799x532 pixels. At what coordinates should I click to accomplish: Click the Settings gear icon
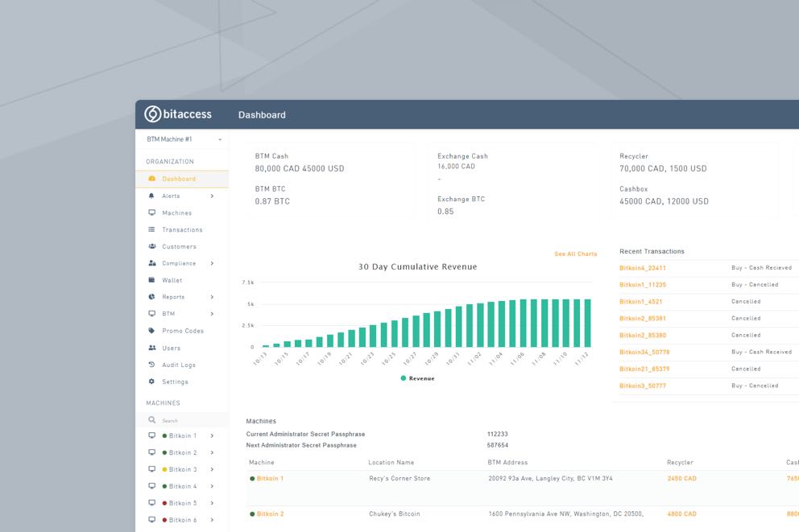[x=151, y=381]
